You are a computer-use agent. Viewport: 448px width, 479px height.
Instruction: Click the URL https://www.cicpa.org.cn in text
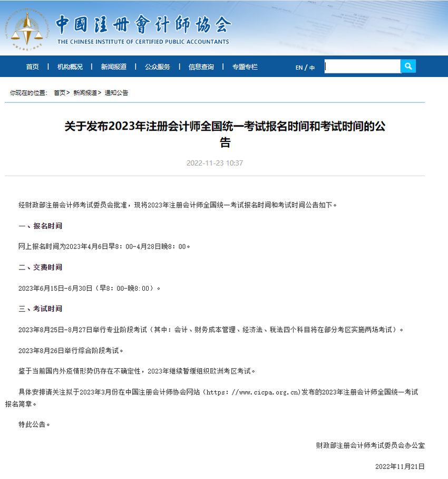[x=252, y=392]
